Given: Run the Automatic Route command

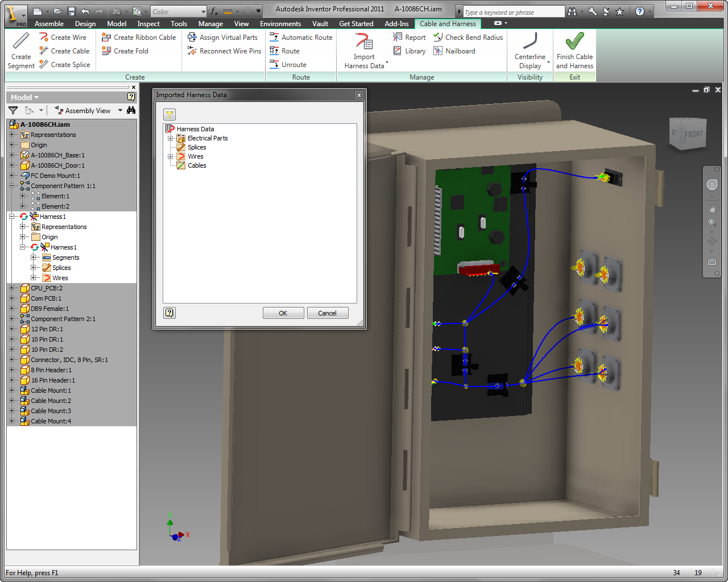Looking at the screenshot, I should [305, 37].
